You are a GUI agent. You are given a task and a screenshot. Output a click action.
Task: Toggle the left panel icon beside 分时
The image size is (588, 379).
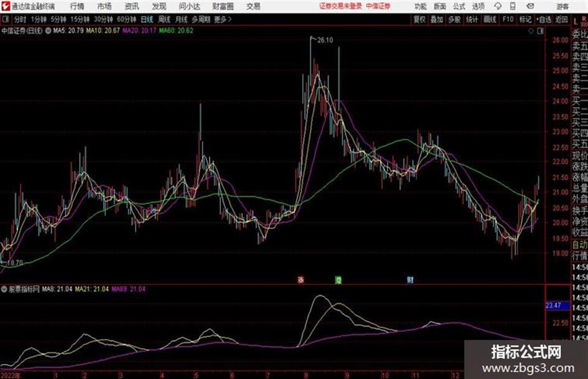coord(5,19)
